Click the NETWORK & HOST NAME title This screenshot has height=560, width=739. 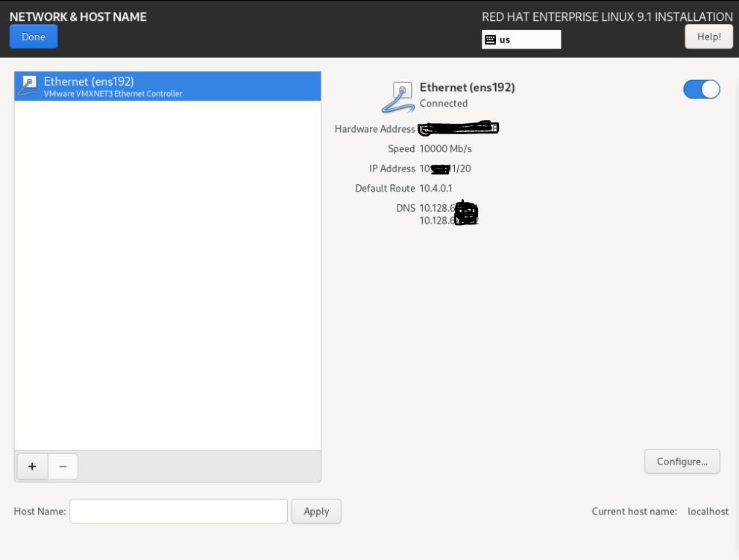tap(78, 16)
